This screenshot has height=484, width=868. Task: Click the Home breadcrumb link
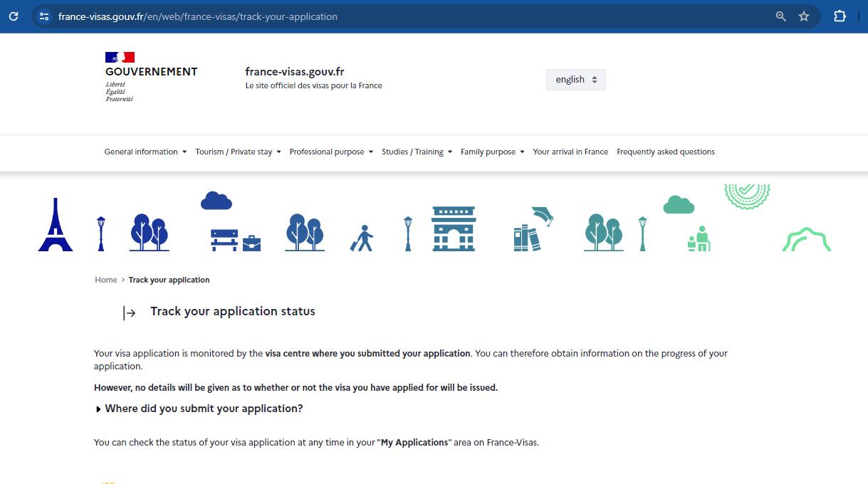click(105, 280)
